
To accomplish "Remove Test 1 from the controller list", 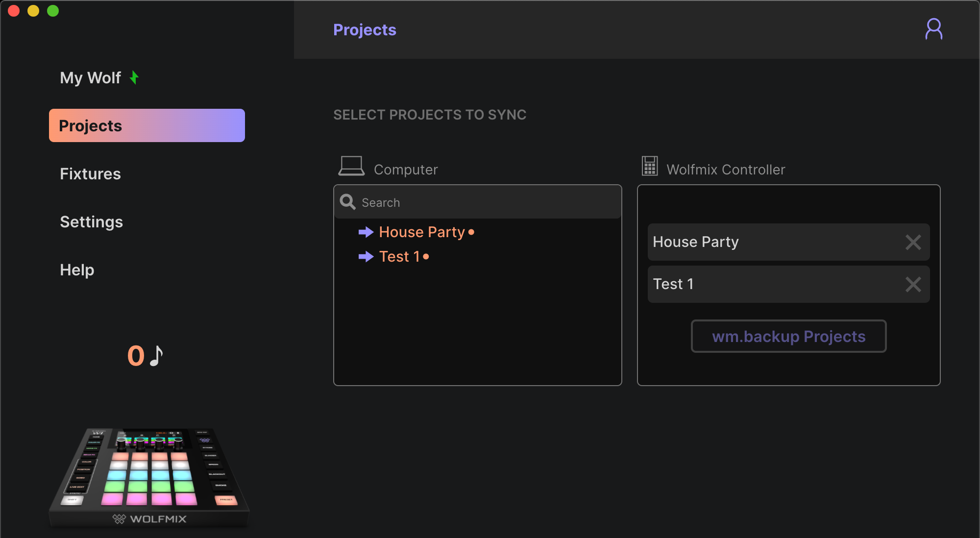I will (913, 284).
